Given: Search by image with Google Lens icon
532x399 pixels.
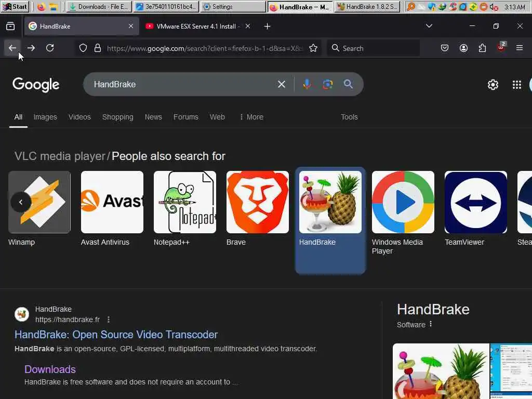Looking at the screenshot, I should [327, 84].
